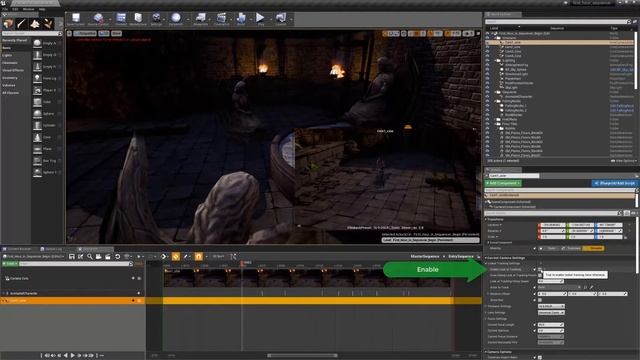This screenshot has width=640, height=360.
Task: Open the Settings toolbar icon
Action: pyautogui.click(x=156, y=18)
